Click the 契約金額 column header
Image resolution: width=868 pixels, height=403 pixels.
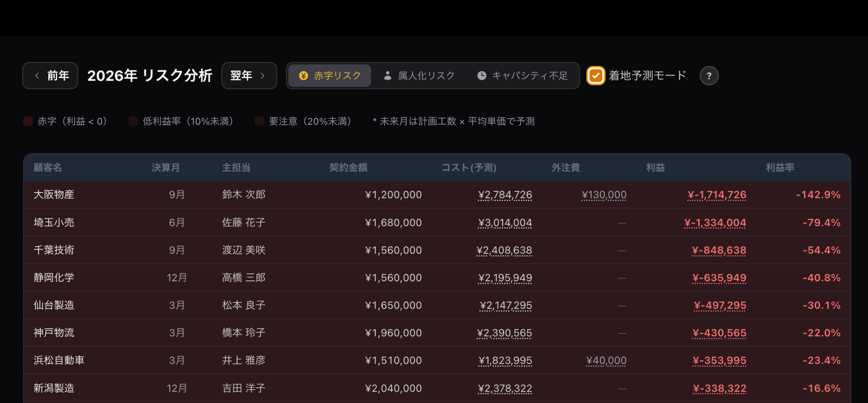click(348, 168)
